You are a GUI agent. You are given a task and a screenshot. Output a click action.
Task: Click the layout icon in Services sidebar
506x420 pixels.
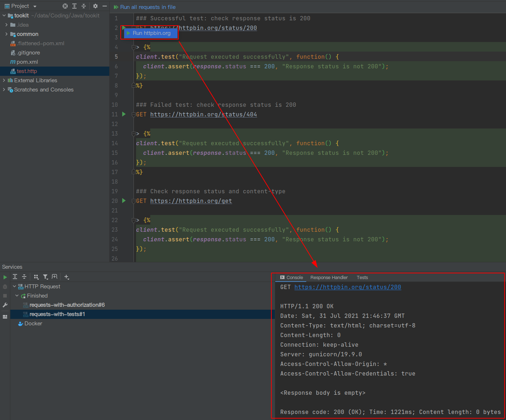point(5,317)
